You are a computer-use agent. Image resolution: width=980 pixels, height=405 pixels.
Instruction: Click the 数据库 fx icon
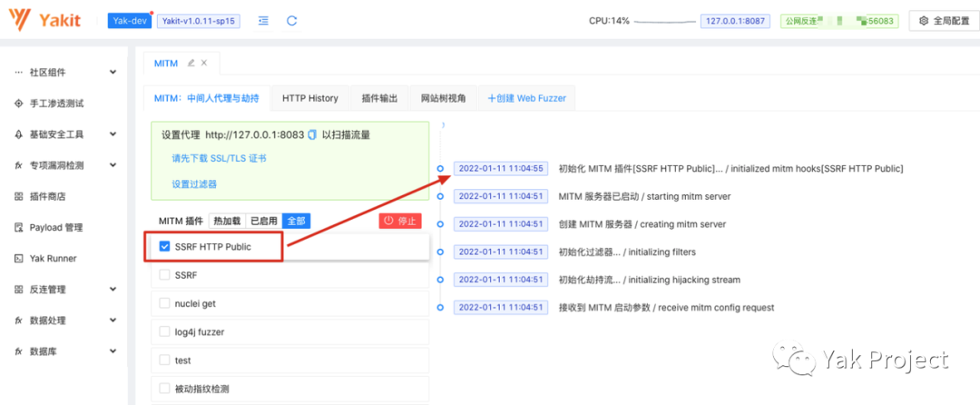point(19,351)
